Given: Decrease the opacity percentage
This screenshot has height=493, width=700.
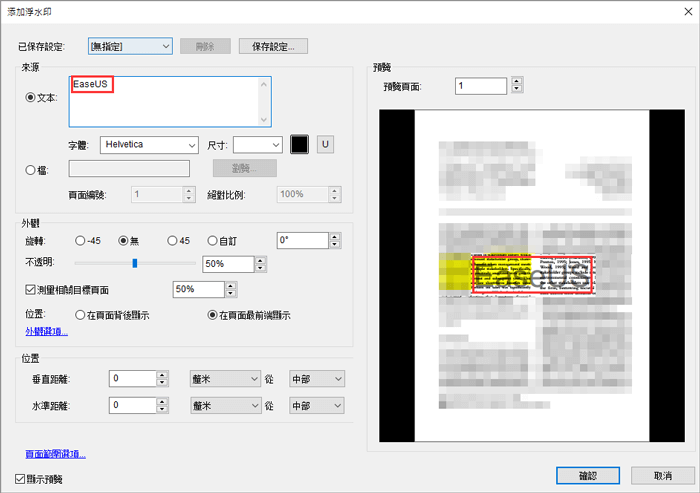Looking at the screenshot, I should [x=261, y=268].
